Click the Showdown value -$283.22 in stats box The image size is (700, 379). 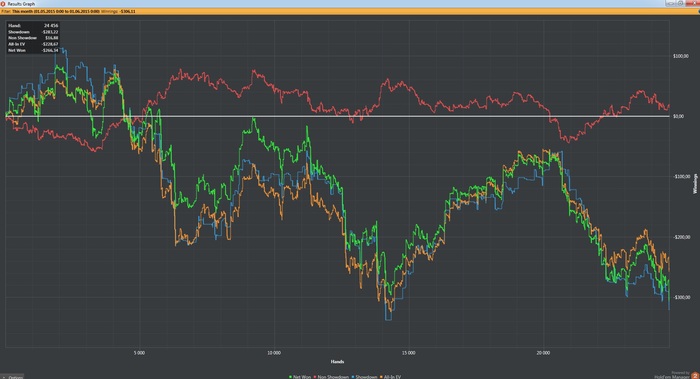pos(50,32)
